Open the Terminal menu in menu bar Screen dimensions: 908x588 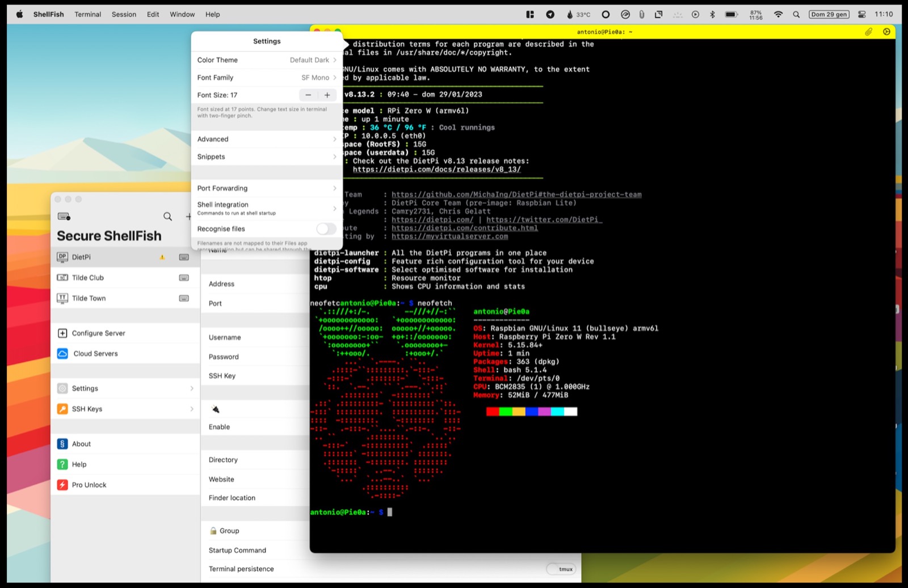pyautogui.click(x=87, y=15)
